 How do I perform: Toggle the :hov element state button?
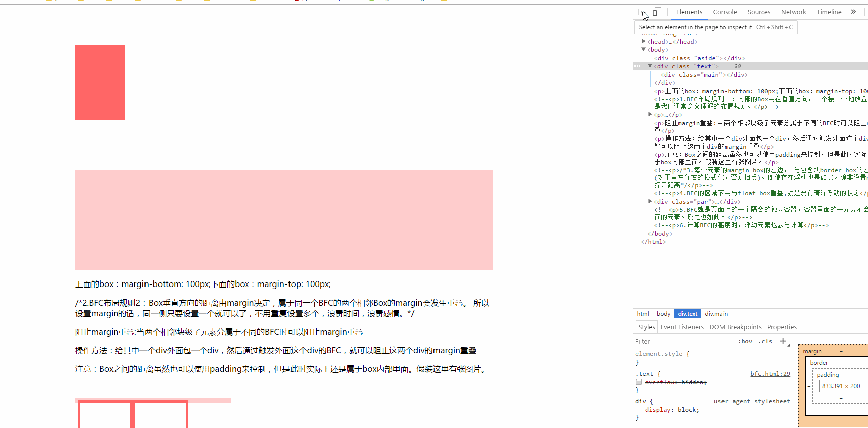pyautogui.click(x=745, y=341)
